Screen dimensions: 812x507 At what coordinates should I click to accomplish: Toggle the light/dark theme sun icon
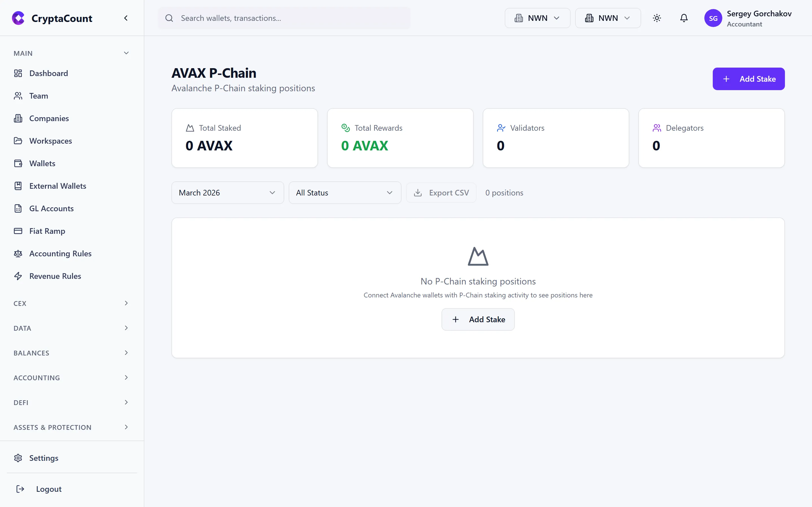point(657,18)
